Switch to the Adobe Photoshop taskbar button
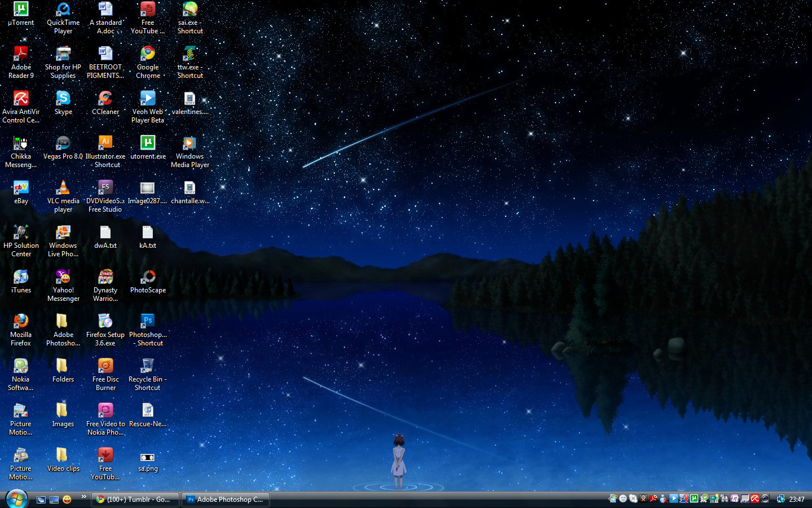The width and height of the screenshot is (812, 508). (226, 500)
